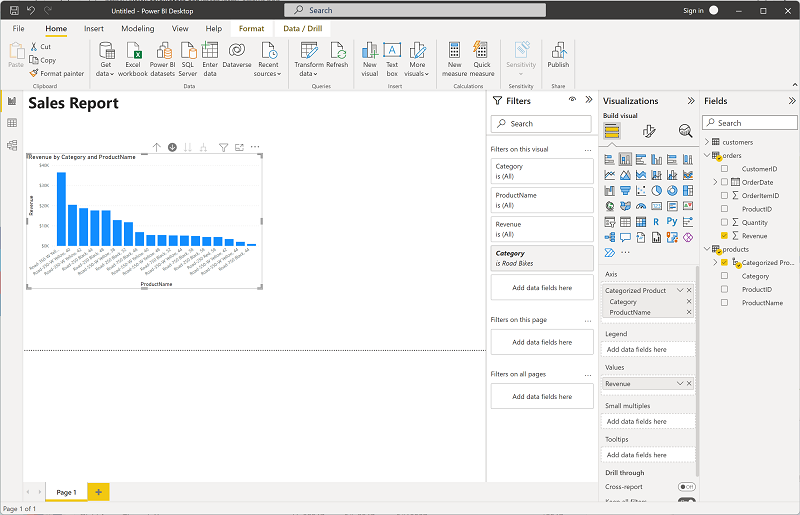This screenshot has width=800, height=515.
Task: Select the matrix visual
Action: point(641,222)
